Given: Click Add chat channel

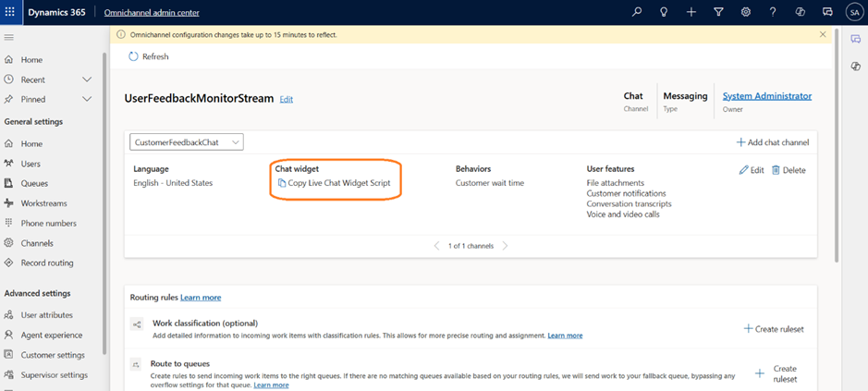Looking at the screenshot, I should point(772,142).
